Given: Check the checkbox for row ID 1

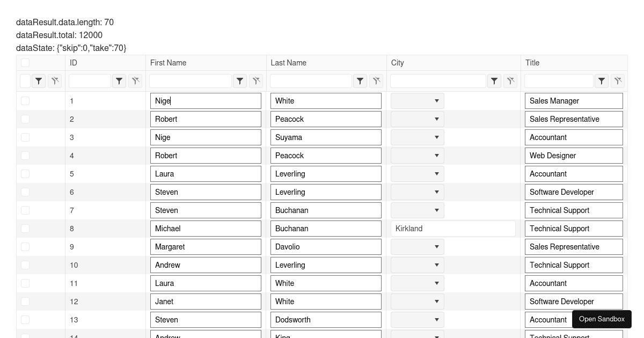Looking at the screenshot, I should coord(25,101).
